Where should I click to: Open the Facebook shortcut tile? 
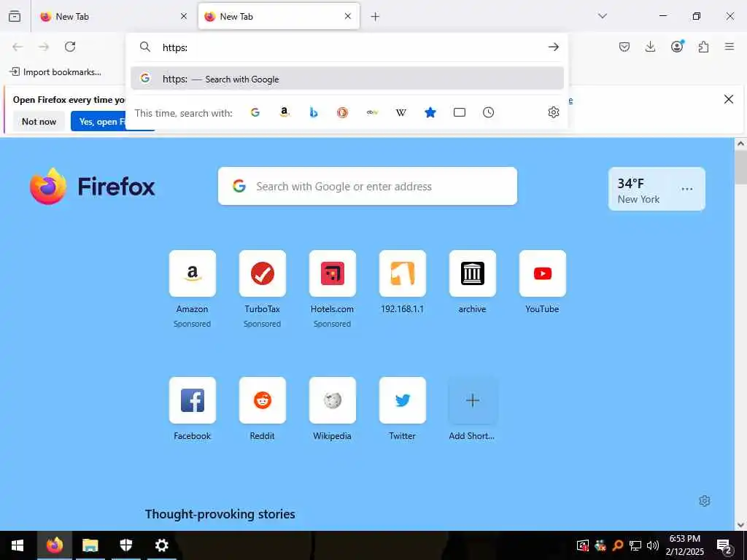(x=193, y=400)
